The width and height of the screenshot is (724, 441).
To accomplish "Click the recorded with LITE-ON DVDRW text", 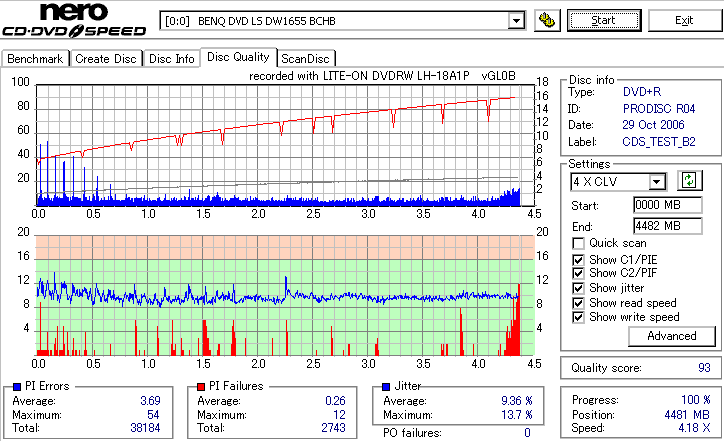I will (382, 76).
